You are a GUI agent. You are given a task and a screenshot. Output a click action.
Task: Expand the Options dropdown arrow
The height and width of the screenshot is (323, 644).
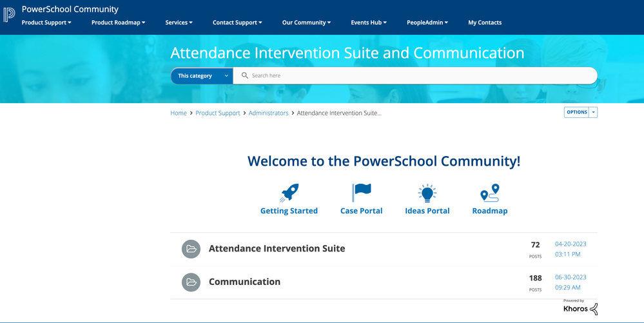click(594, 112)
